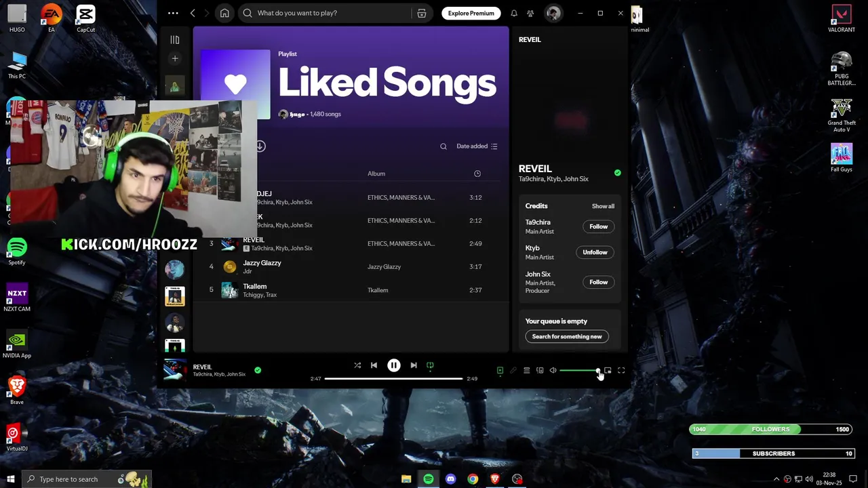868x488 pixels.
Task: Open the NVIDIA App desktop shortcut
Action: (17, 344)
